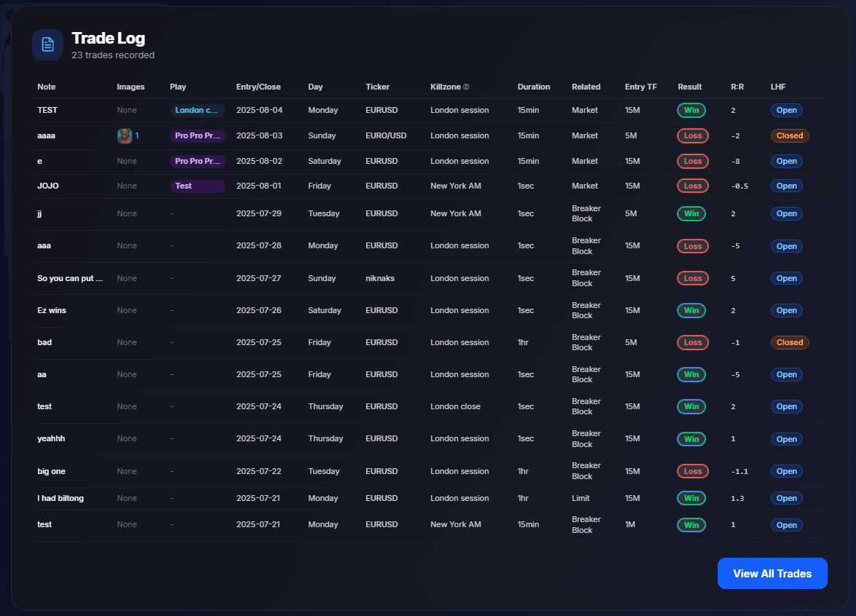Screen dimensions: 856x616
Task: Open the 'So you can put ...' trade note
Action: 70,278
